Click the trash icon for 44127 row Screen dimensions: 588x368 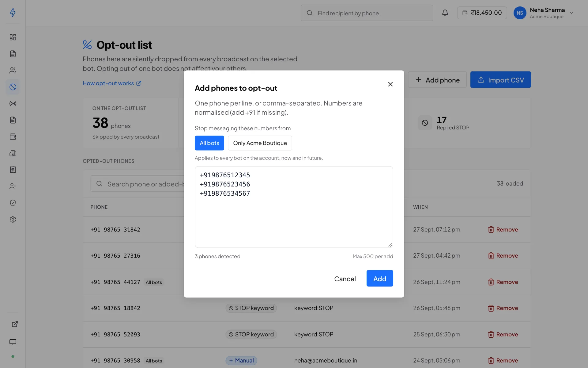pyautogui.click(x=491, y=282)
